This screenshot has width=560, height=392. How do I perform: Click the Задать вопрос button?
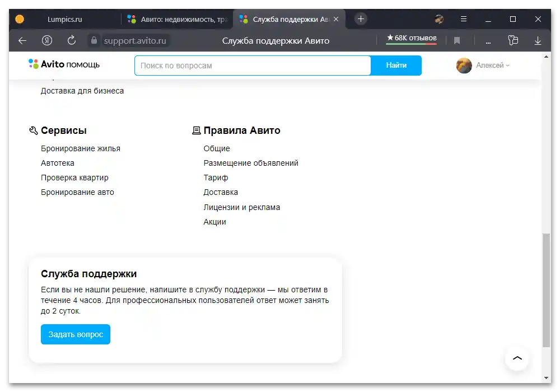coord(76,334)
